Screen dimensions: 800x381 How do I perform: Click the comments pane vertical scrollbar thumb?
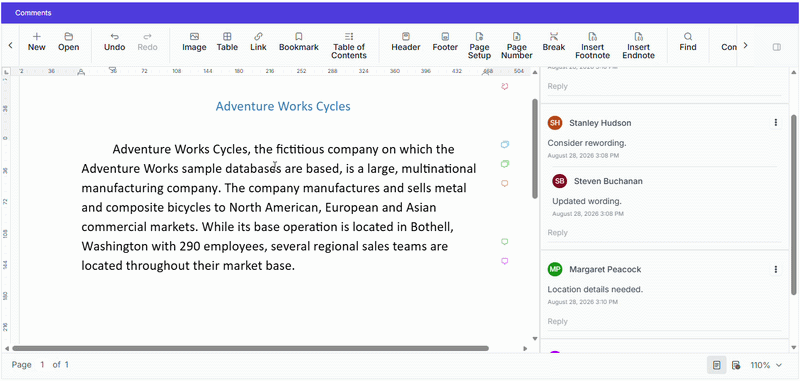(x=793, y=204)
